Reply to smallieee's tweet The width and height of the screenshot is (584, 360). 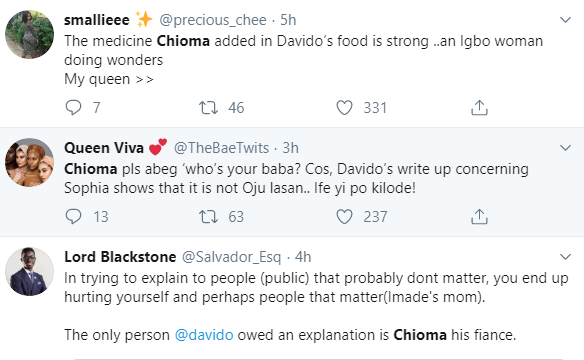pyautogui.click(x=73, y=108)
